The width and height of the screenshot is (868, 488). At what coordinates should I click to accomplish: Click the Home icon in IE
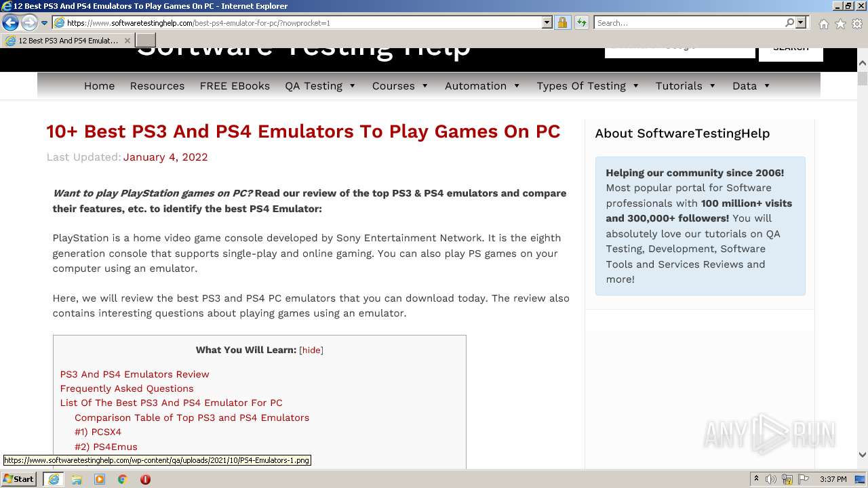point(823,24)
